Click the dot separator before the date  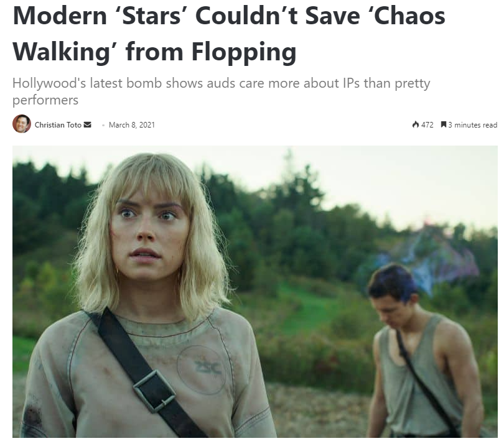coord(103,125)
